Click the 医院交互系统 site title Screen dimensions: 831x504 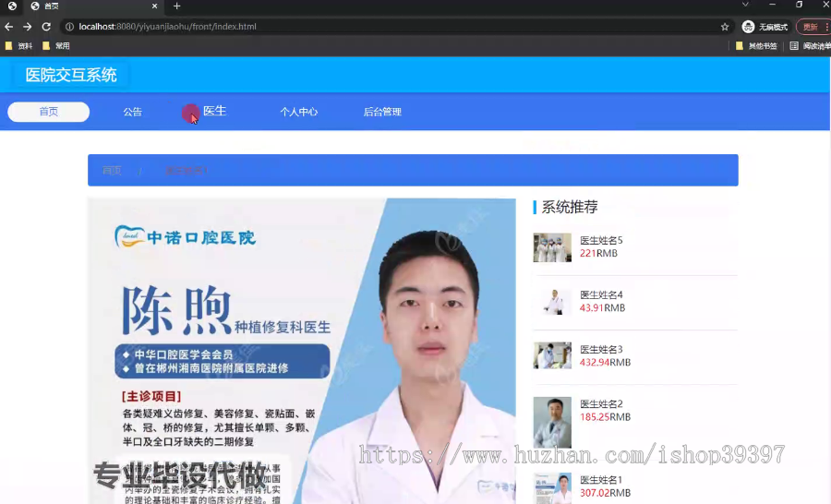tap(71, 76)
